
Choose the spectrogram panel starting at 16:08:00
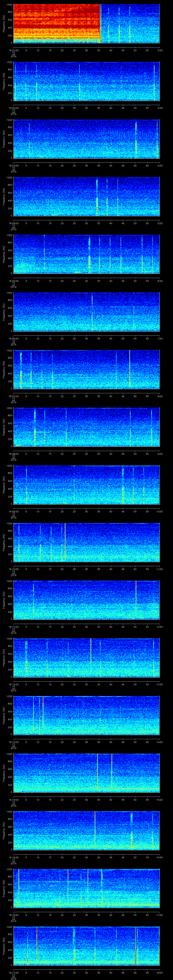[x=87, y=427]
